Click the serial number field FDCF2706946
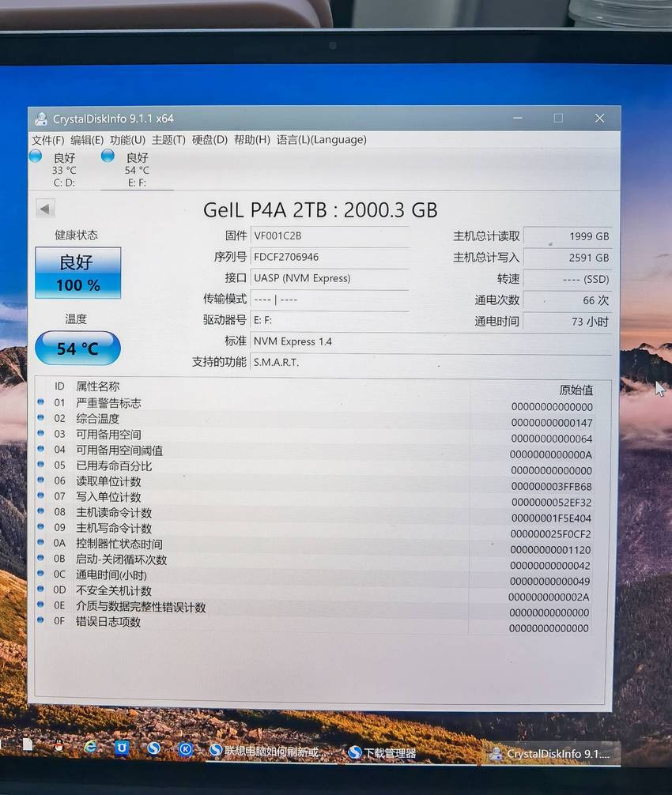 [330, 257]
